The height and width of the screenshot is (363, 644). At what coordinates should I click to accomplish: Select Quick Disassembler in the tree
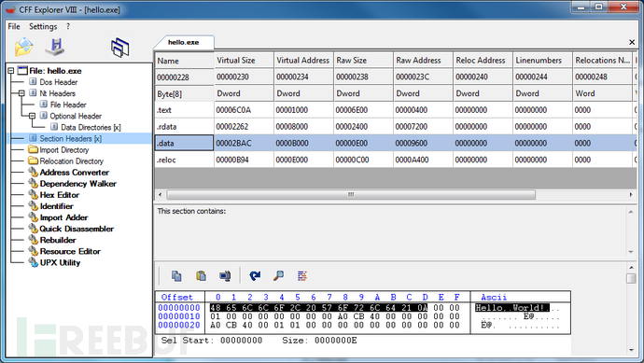[77, 229]
